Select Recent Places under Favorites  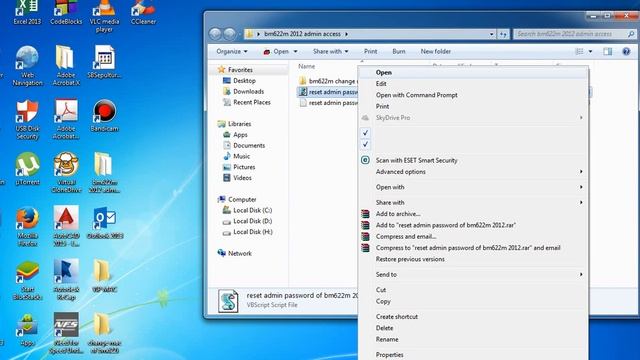click(x=247, y=102)
